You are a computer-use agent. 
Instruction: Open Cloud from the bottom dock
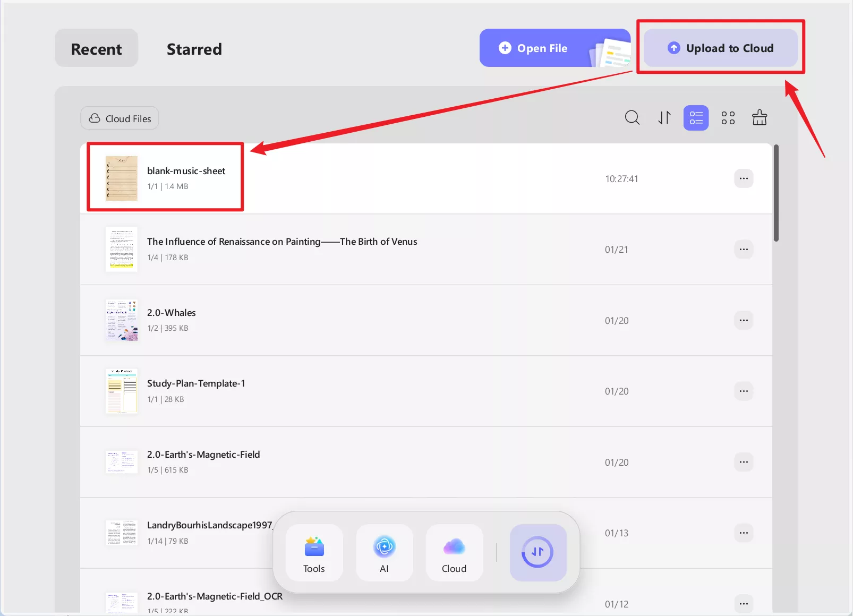454,552
